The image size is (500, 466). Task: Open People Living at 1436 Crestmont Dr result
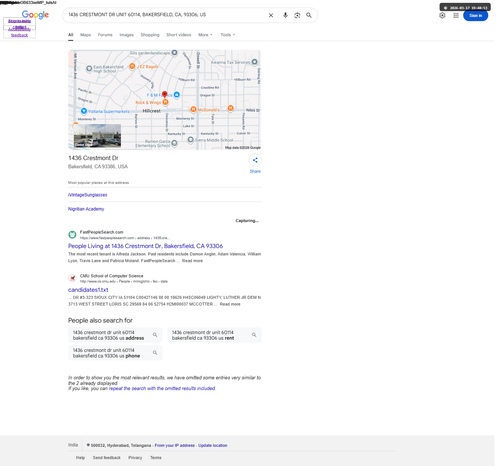(145, 246)
